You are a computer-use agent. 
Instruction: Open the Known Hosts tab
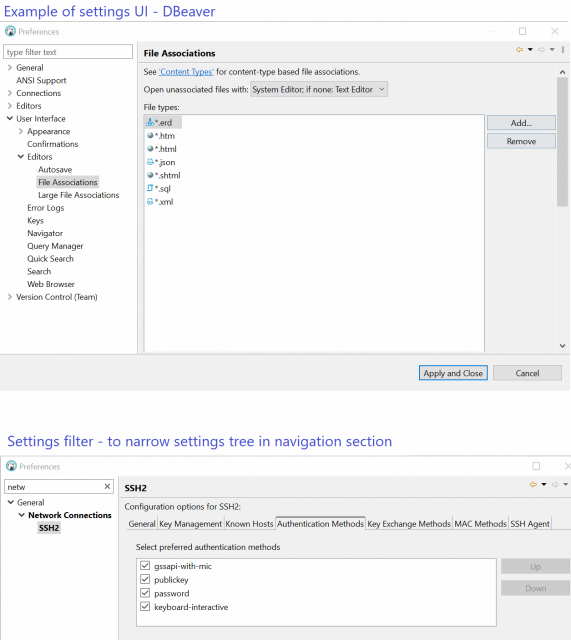click(249, 524)
